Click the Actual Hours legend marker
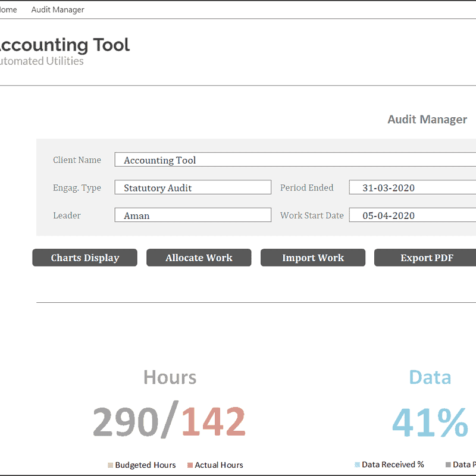Screen dimensions: 476x476 point(189,465)
